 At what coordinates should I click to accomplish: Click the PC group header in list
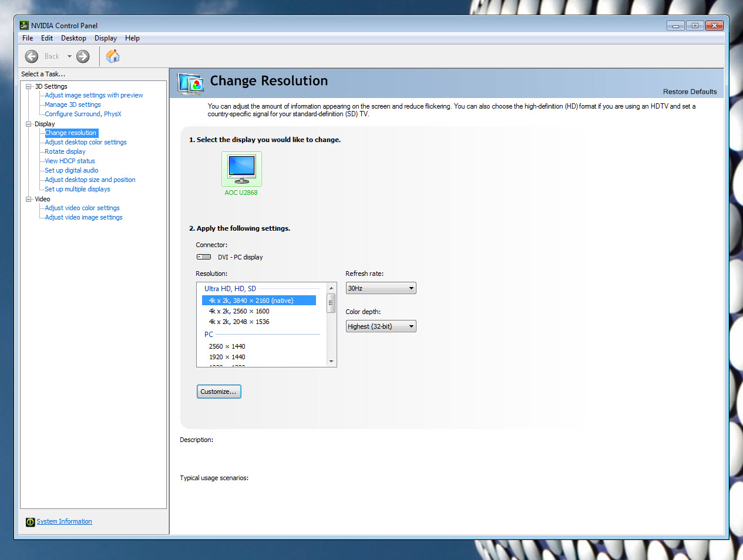click(209, 335)
